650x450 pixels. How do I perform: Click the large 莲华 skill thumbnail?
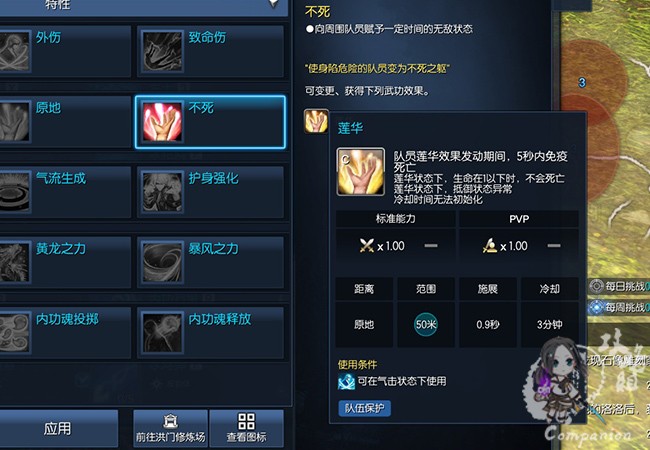361,172
